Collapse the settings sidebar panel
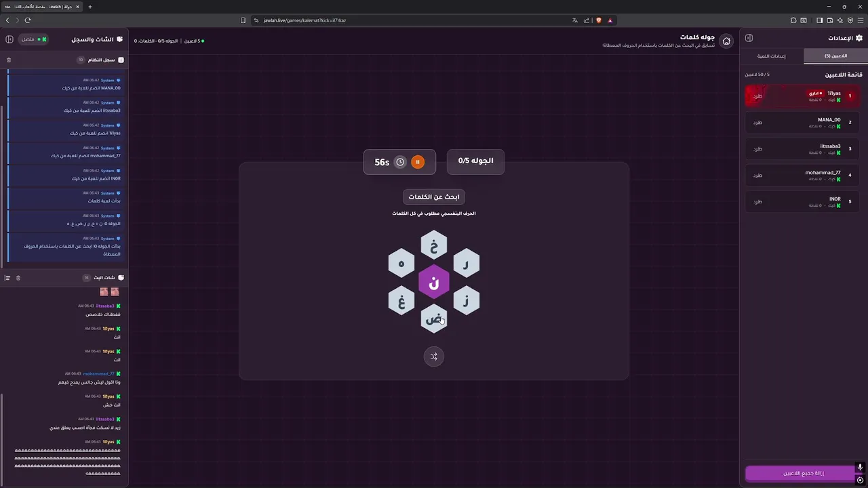This screenshot has height=488, width=868. click(x=749, y=38)
